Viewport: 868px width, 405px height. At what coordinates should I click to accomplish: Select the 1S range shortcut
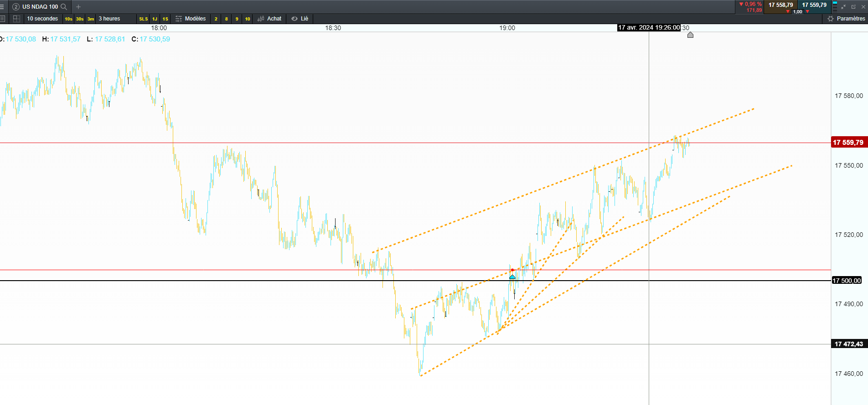pos(165,19)
